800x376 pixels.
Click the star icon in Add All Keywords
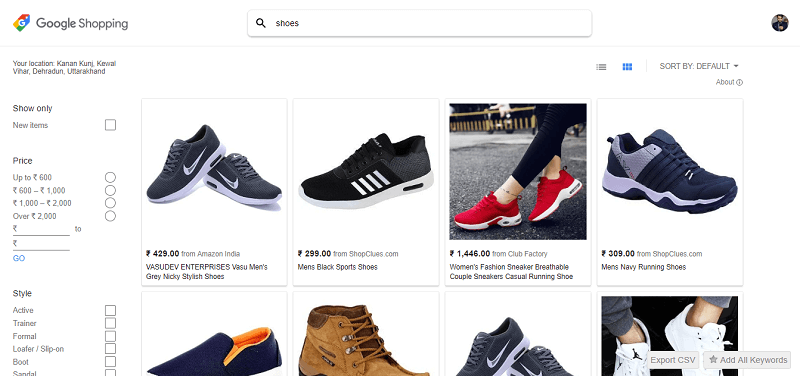(x=713, y=359)
